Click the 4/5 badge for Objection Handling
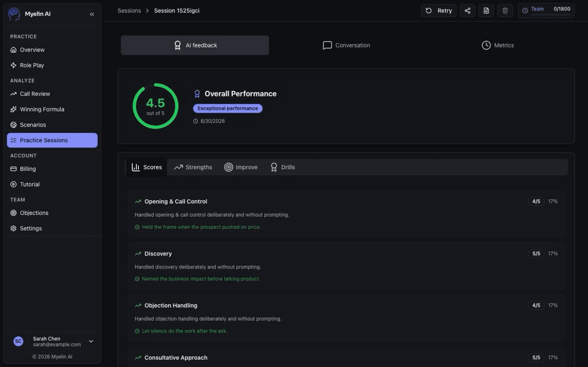This screenshot has width=588, height=367. pos(536,305)
